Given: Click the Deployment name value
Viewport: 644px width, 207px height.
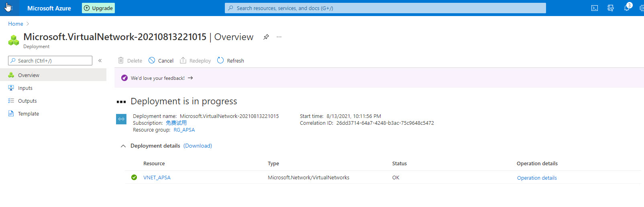Looking at the screenshot, I should pos(229,116).
